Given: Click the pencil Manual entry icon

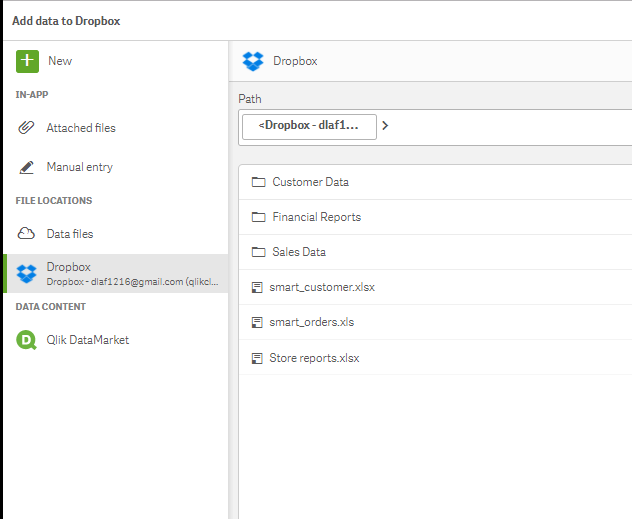Looking at the screenshot, I should (27, 167).
